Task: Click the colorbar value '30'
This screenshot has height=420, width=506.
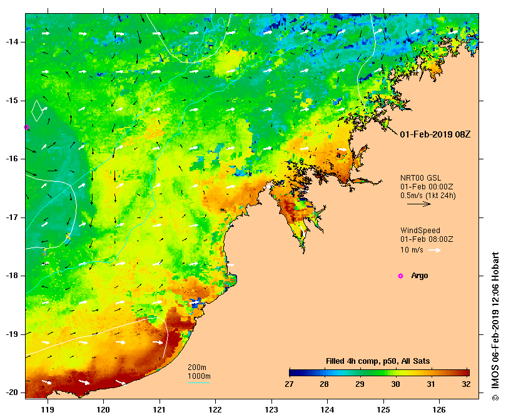Action: 395,384
